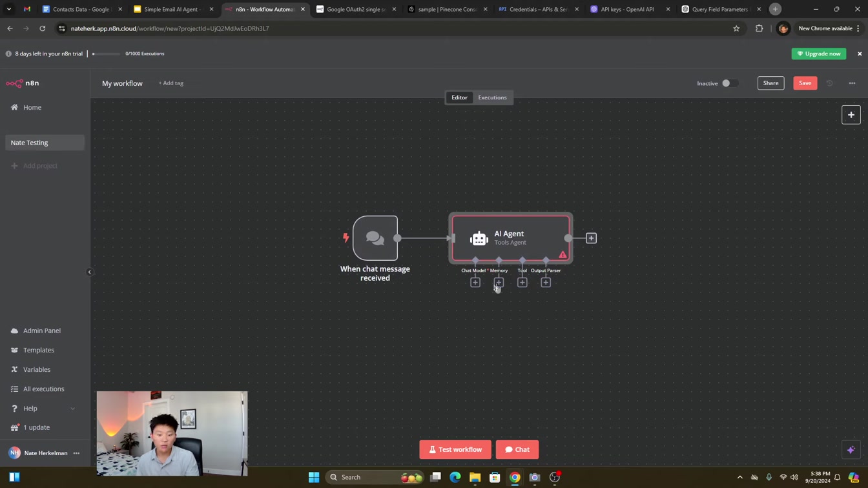Select the AI Agent node
This screenshot has width=868, height=488.
point(511,238)
